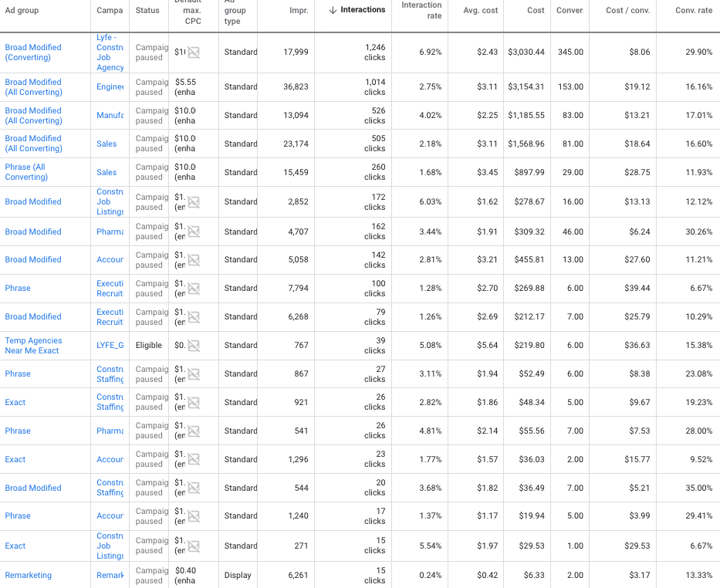The width and height of the screenshot is (720, 588).
Task: Click the 1,246 clicks interactions cell
Action: point(375,52)
